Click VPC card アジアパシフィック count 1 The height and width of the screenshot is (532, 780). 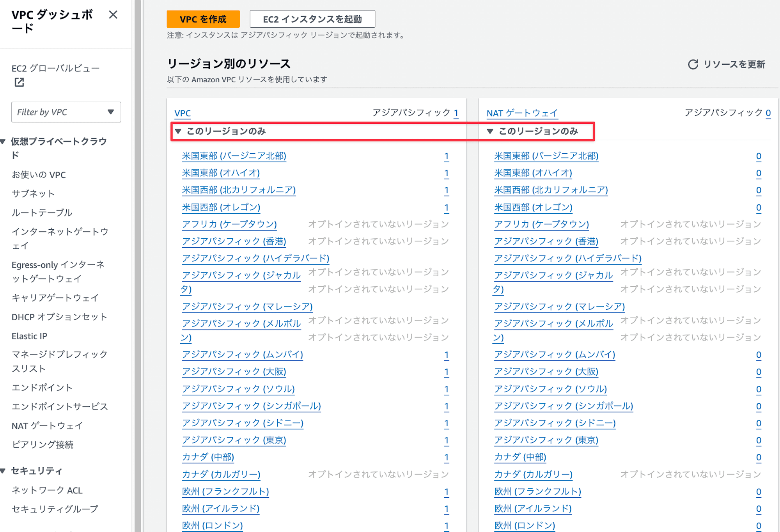[456, 113]
